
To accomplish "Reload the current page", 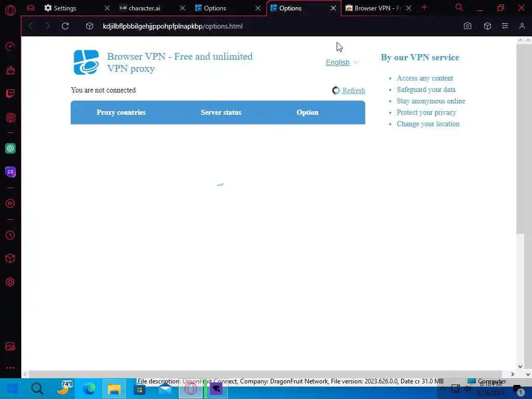I will [x=65, y=26].
